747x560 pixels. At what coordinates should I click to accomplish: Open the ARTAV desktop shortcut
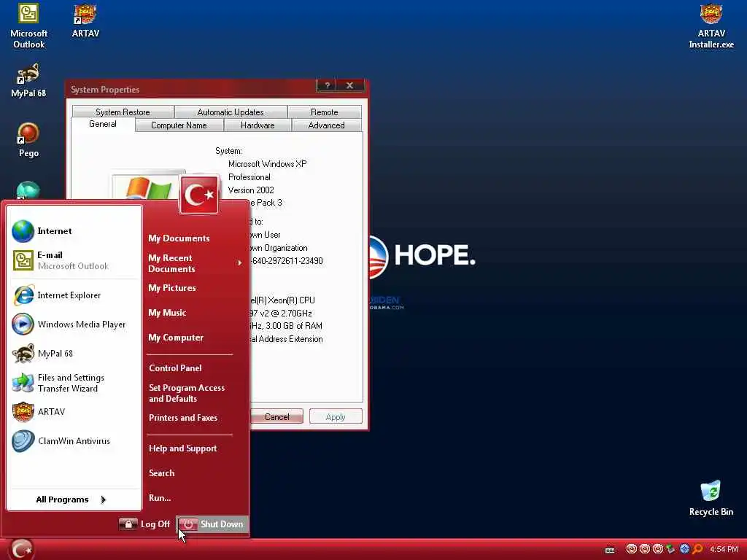point(85,21)
